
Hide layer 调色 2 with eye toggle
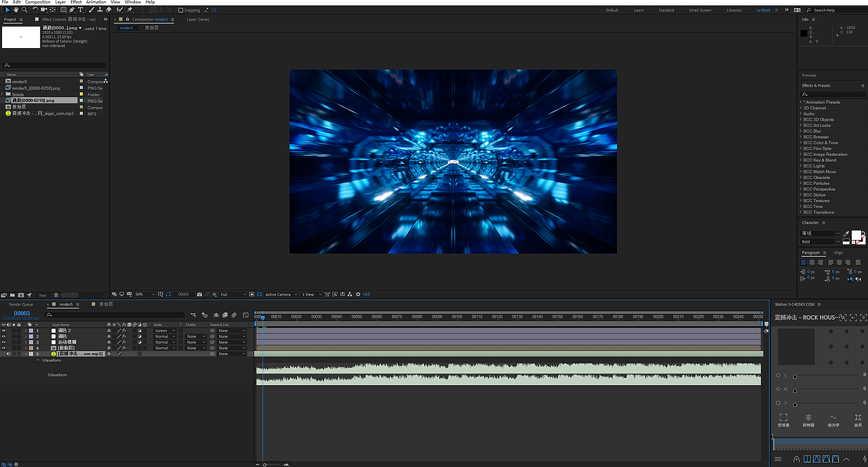(3, 331)
